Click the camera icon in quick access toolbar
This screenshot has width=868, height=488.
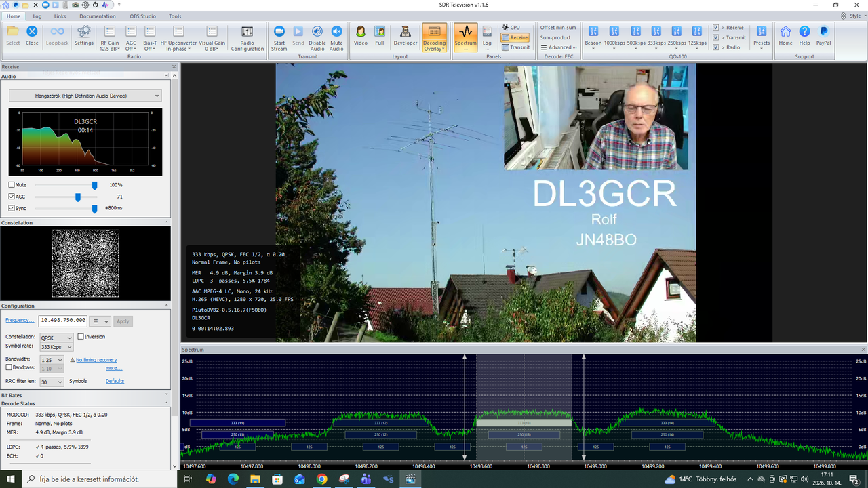(75, 5)
